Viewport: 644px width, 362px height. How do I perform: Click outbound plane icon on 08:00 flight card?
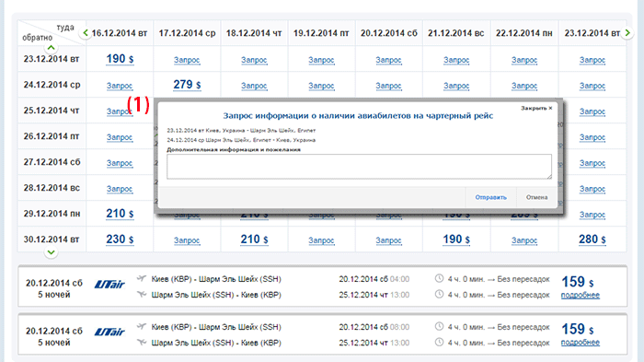coord(142,327)
